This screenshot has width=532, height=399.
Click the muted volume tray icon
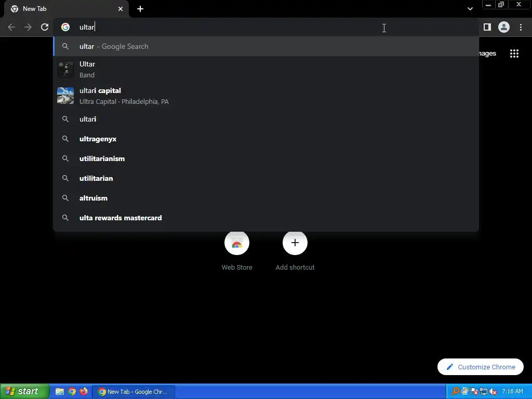coord(493,391)
